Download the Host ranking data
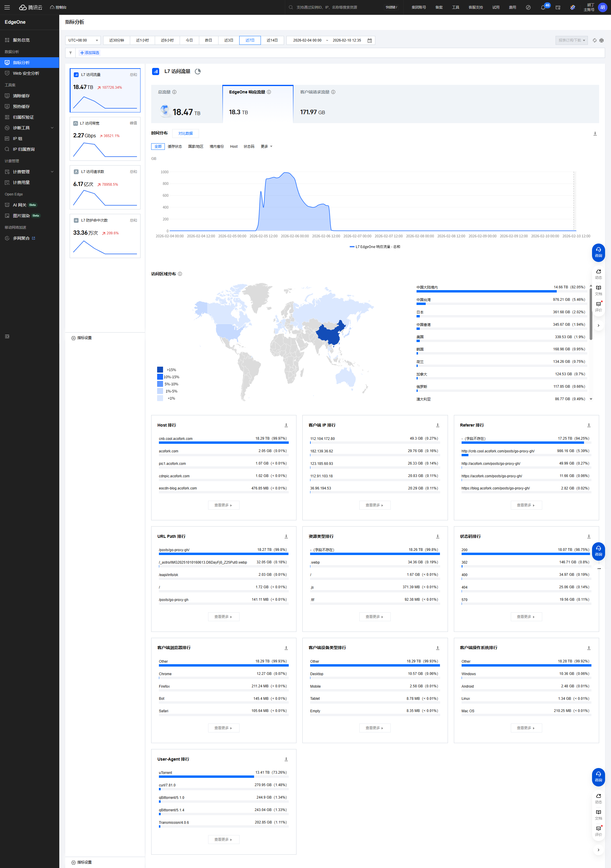Viewport: 611px width, 868px height. coord(286,425)
